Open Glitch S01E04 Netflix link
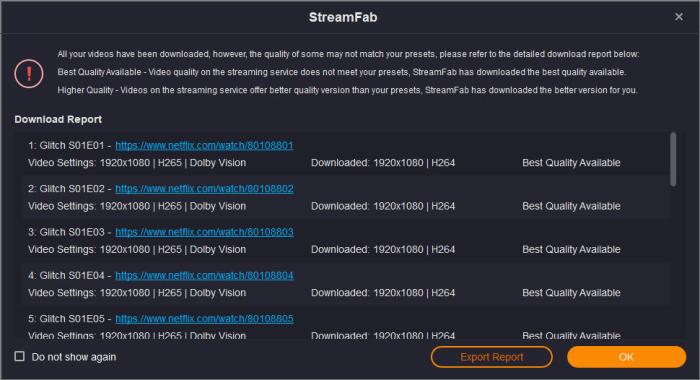 [204, 276]
